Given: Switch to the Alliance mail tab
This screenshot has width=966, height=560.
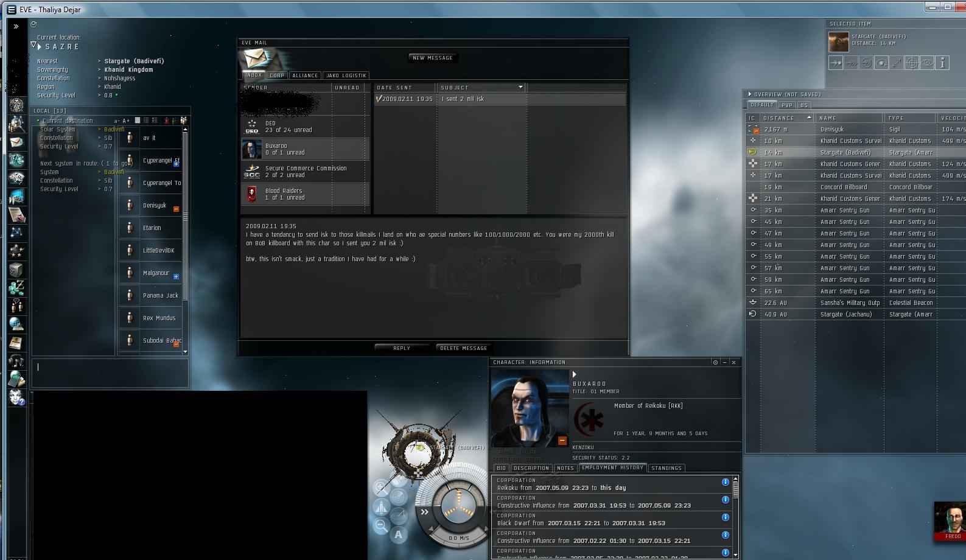Looking at the screenshot, I should pyautogui.click(x=305, y=75).
